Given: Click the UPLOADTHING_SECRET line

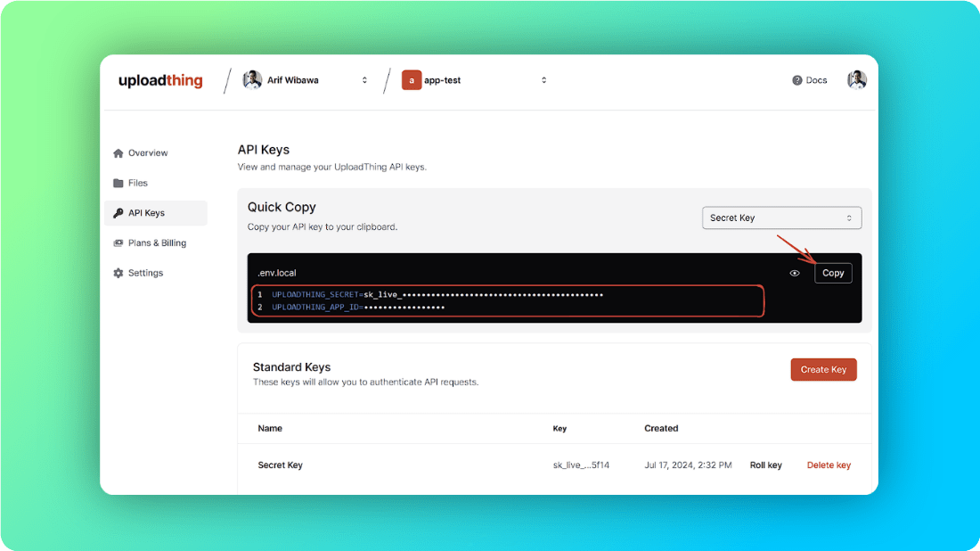Looking at the screenshot, I should (x=437, y=294).
